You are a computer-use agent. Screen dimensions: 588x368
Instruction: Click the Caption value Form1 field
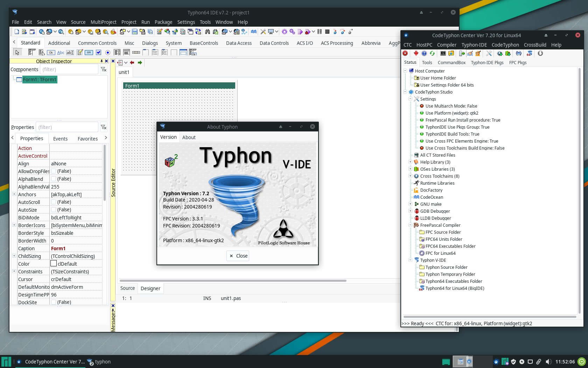(76, 248)
